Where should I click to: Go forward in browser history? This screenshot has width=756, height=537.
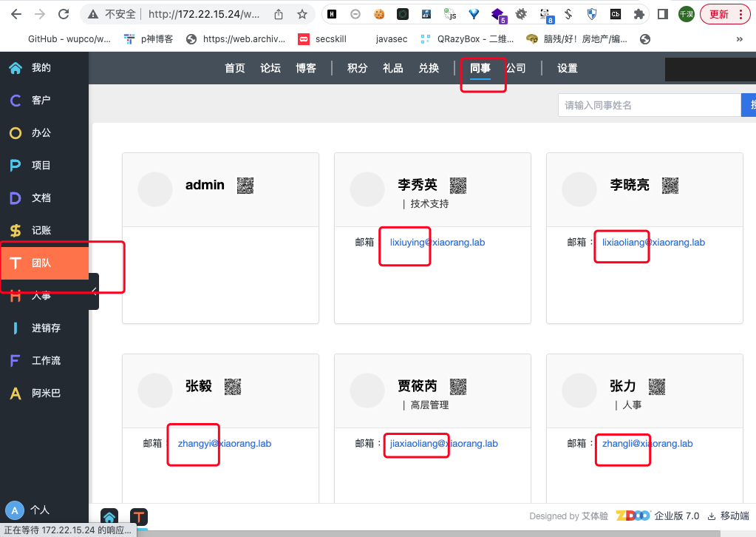click(x=39, y=15)
